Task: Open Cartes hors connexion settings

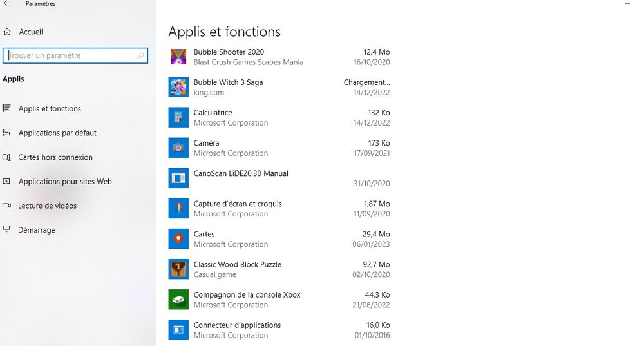Action: pos(55,157)
